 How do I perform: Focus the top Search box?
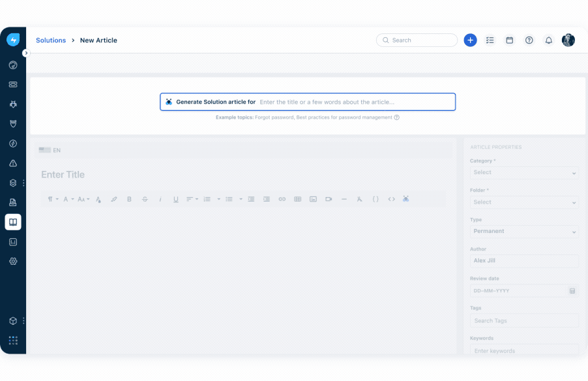417,40
